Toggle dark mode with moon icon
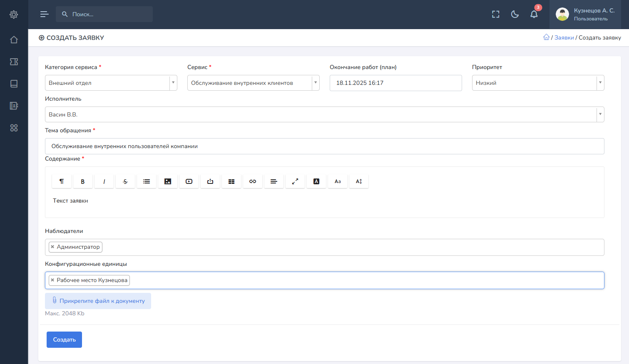The width and height of the screenshot is (629, 364). coord(515,14)
